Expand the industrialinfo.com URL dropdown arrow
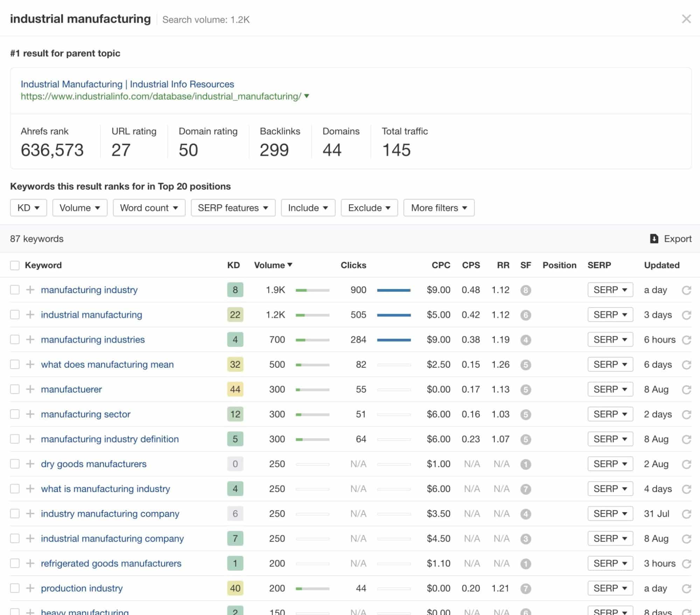This screenshot has height=615, width=700. (x=307, y=96)
